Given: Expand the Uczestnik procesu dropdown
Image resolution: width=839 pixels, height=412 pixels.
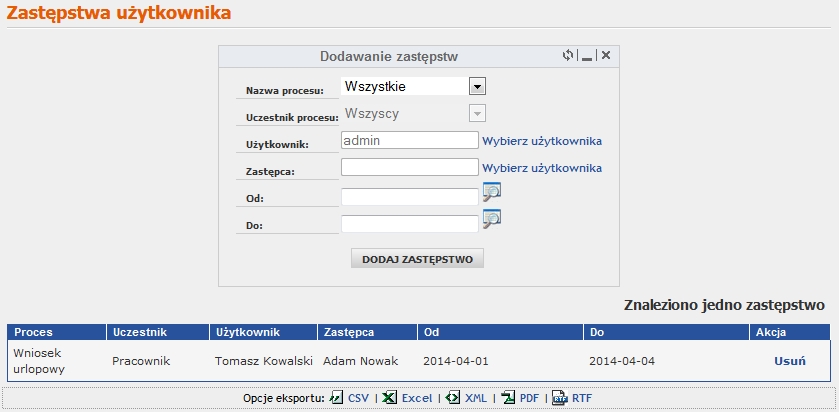Looking at the screenshot, I should (477, 113).
